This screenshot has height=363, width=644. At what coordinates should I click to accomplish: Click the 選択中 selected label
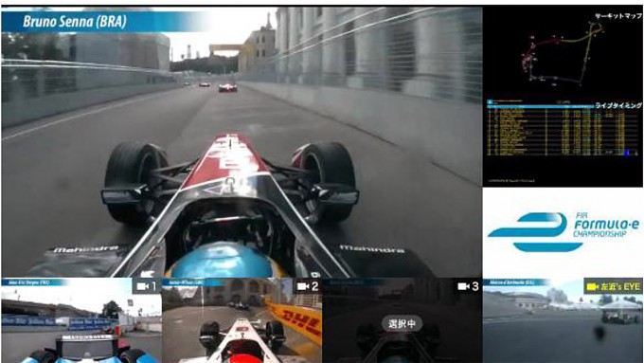tap(402, 323)
